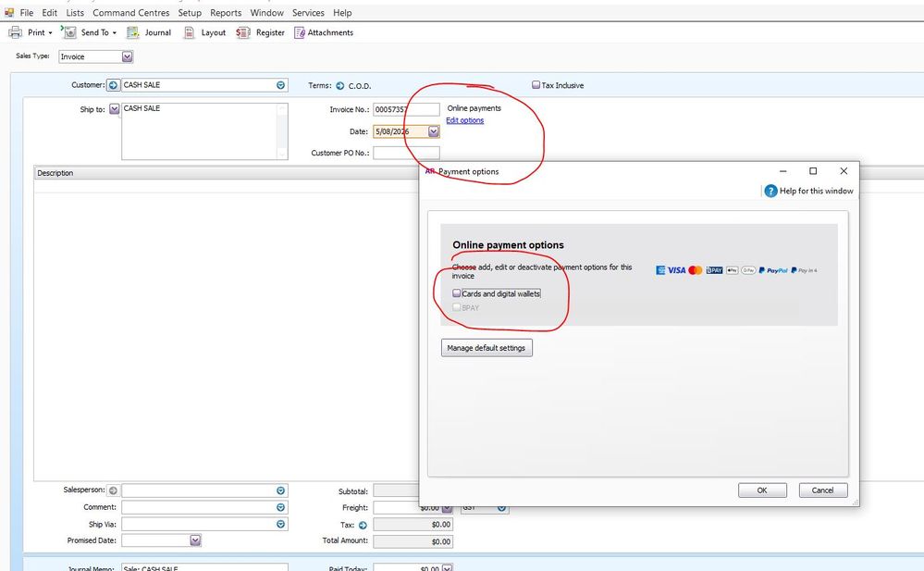
Task: Open the Ship Via dropdown arrow
Action: (x=280, y=524)
